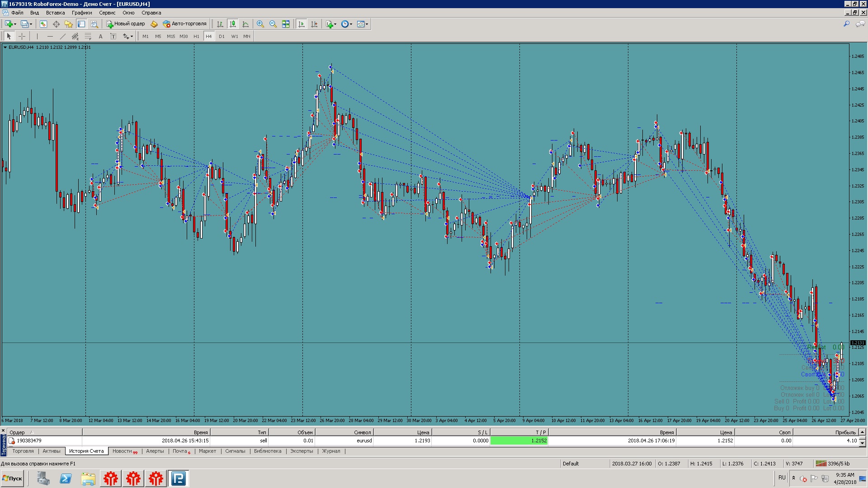Switch timeframe to MN
The image size is (868, 488).
246,36
